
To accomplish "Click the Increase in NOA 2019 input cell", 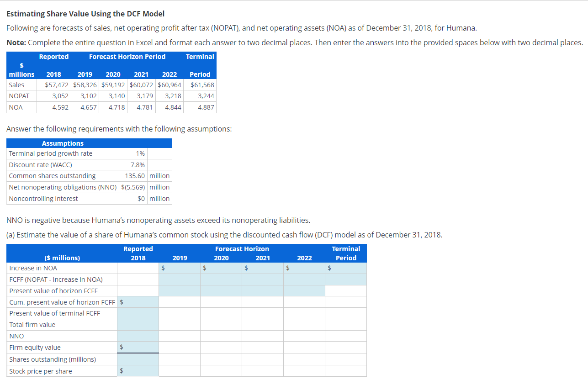I will (x=180, y=268).
